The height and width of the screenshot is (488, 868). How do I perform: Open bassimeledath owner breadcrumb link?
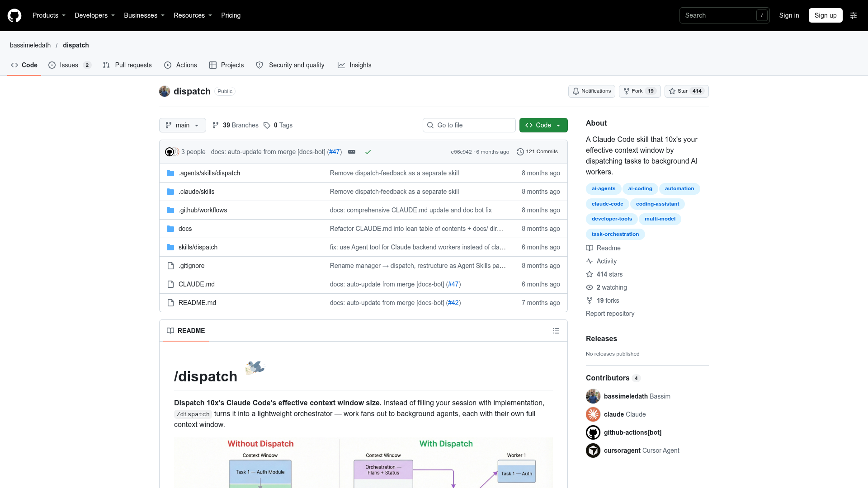30,45
